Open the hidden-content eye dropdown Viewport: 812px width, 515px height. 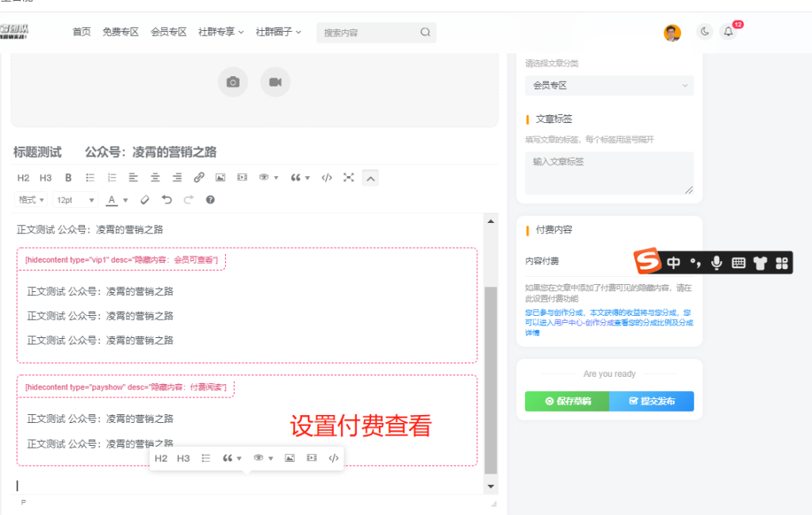[x=267, y=178]
